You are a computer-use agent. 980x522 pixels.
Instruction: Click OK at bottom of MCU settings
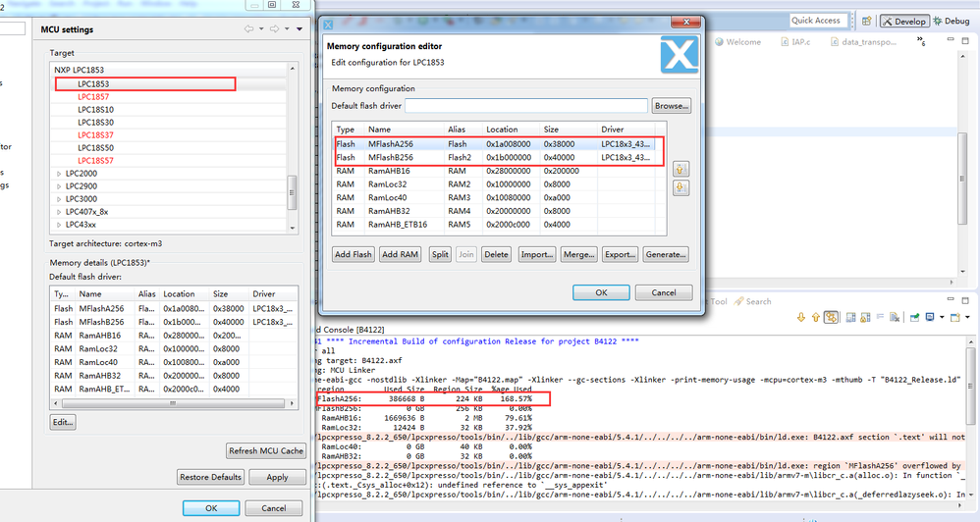click(x=211, y=507)
